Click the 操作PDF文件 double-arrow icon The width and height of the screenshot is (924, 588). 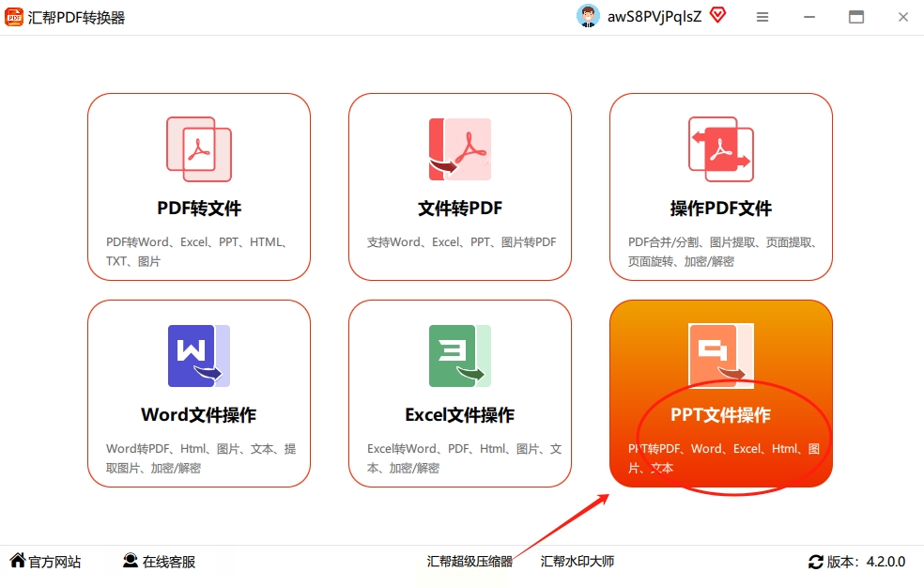click(721, 149)
